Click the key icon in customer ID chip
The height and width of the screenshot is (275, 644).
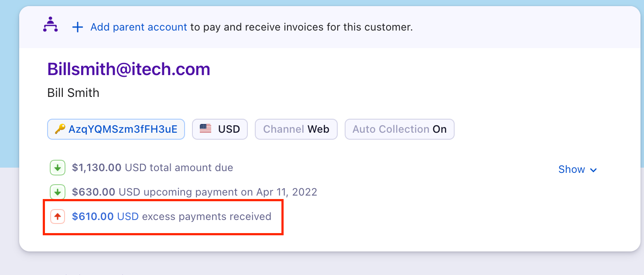click(60, 129)
